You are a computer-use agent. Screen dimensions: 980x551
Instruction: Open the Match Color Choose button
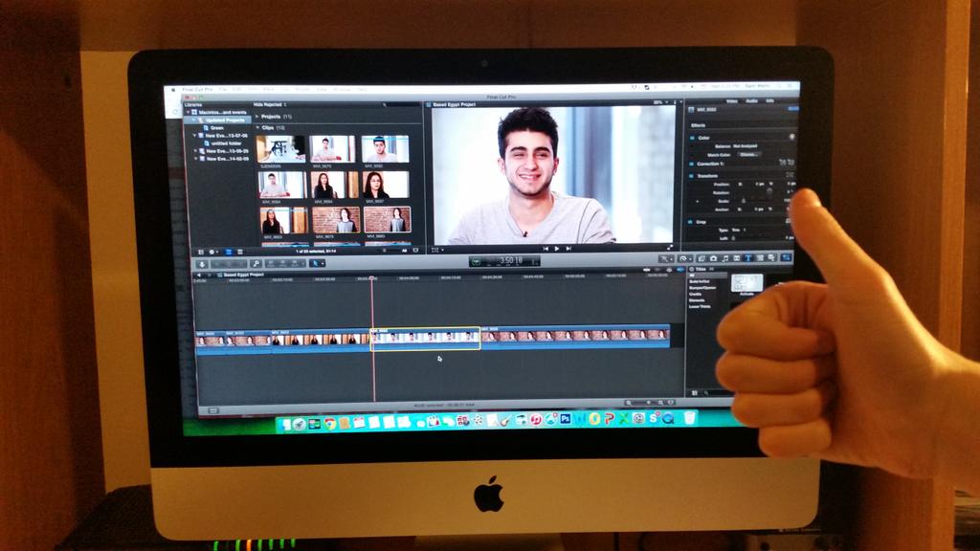(748, 154)
